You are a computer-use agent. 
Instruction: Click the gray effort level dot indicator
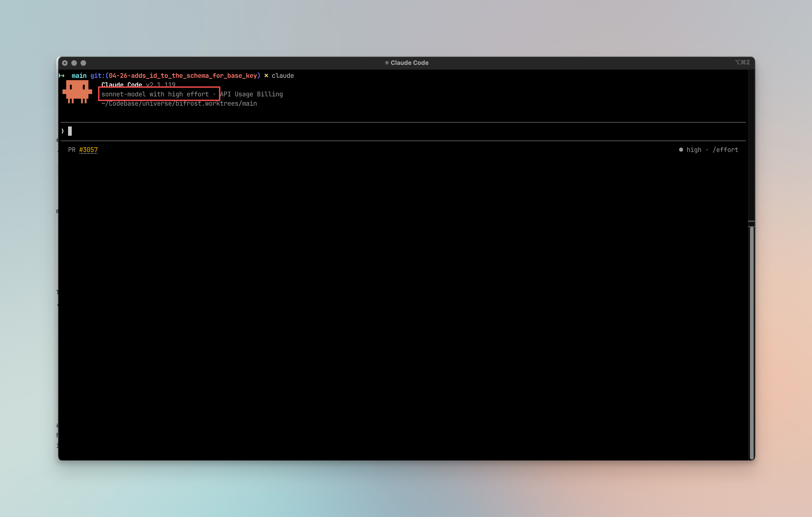coord(681,150)
